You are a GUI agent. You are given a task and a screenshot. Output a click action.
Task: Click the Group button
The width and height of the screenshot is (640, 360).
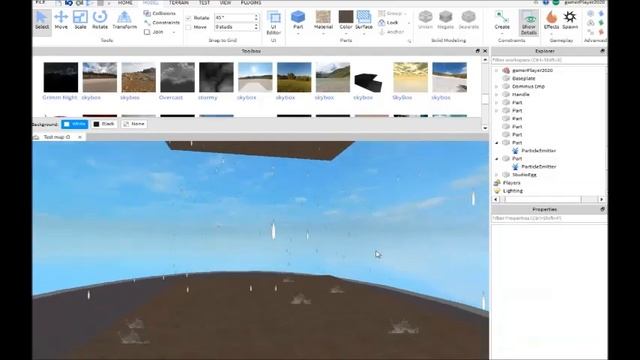click(391, 13)
